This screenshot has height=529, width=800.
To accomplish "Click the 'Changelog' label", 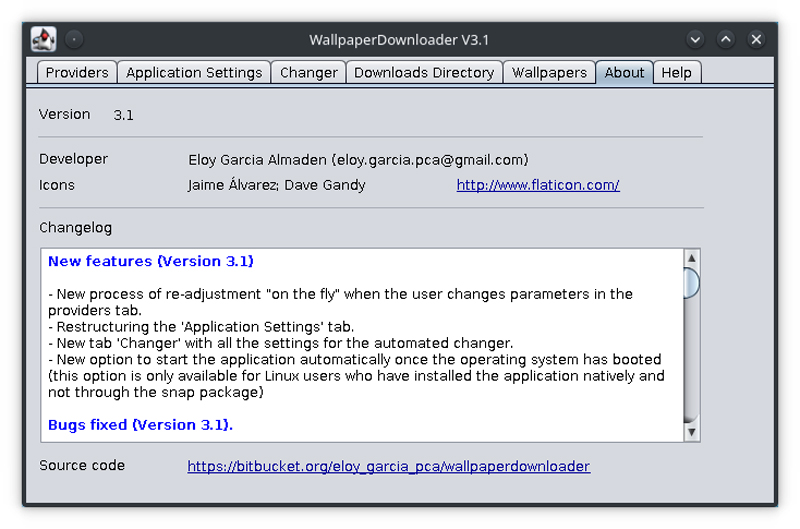I will [76, 228].
